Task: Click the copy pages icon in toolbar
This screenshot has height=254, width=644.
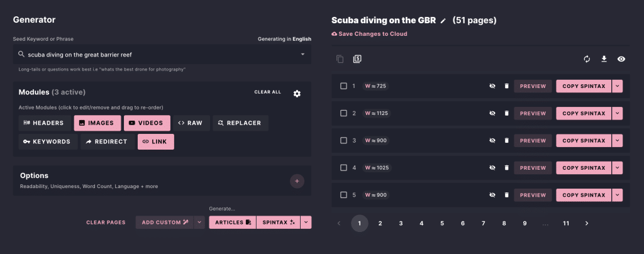Action: [x=340, y=59]
